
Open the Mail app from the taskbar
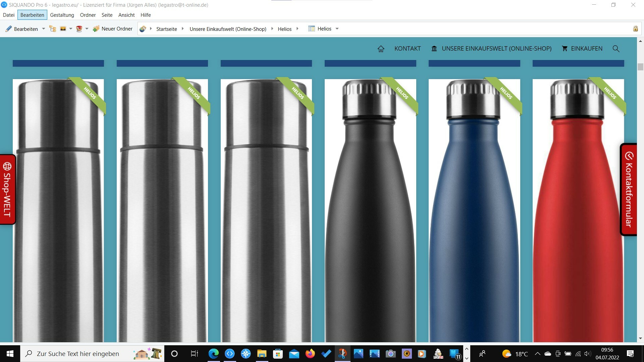click(x=294, y=354)
